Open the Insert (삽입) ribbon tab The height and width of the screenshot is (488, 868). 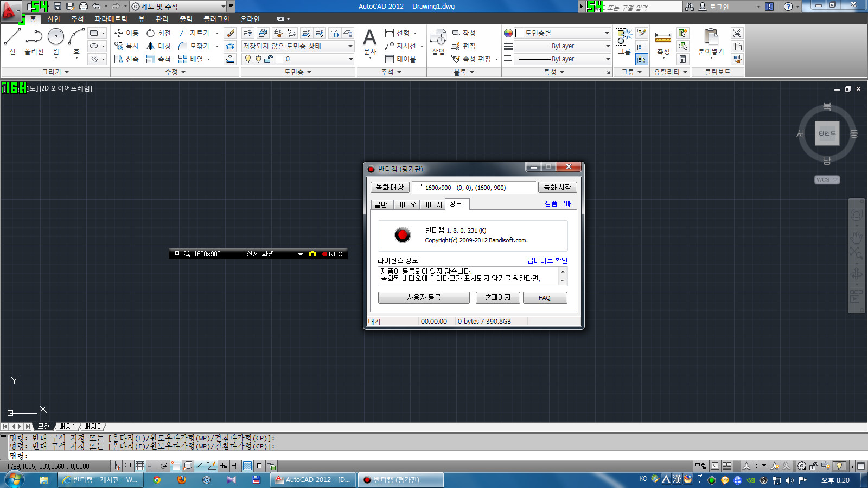click(54, 19)
